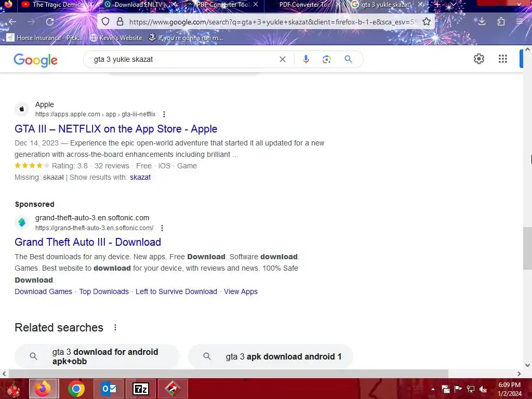The image size is (532, 399).
Task: Show hidden system tray icons
Action: 433,389
